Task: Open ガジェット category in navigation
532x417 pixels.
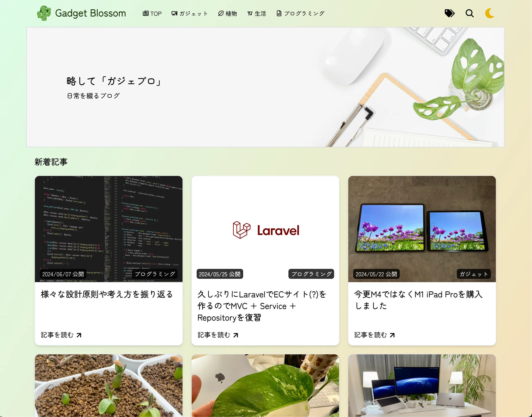Action: (x=190, y=13)
